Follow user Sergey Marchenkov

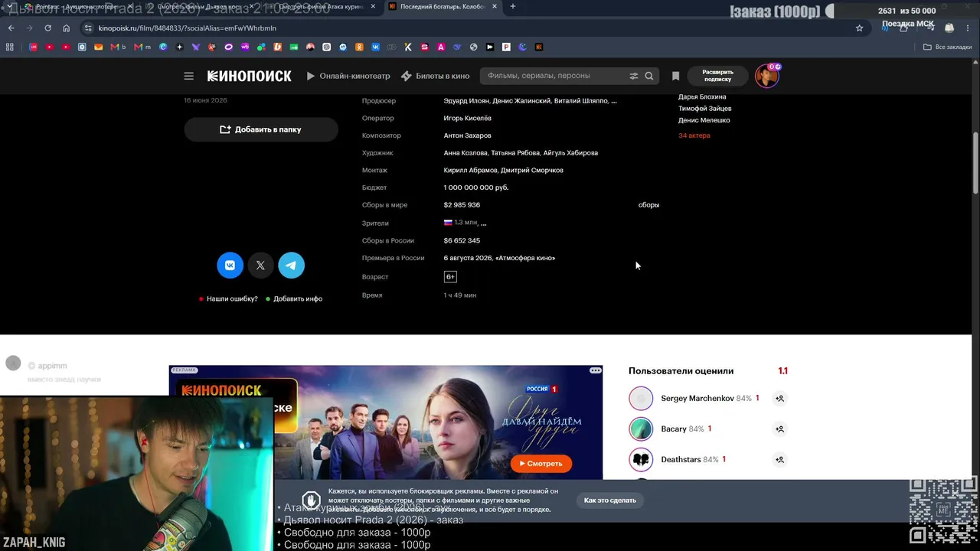pyautogui.click(x=779, y=398)
